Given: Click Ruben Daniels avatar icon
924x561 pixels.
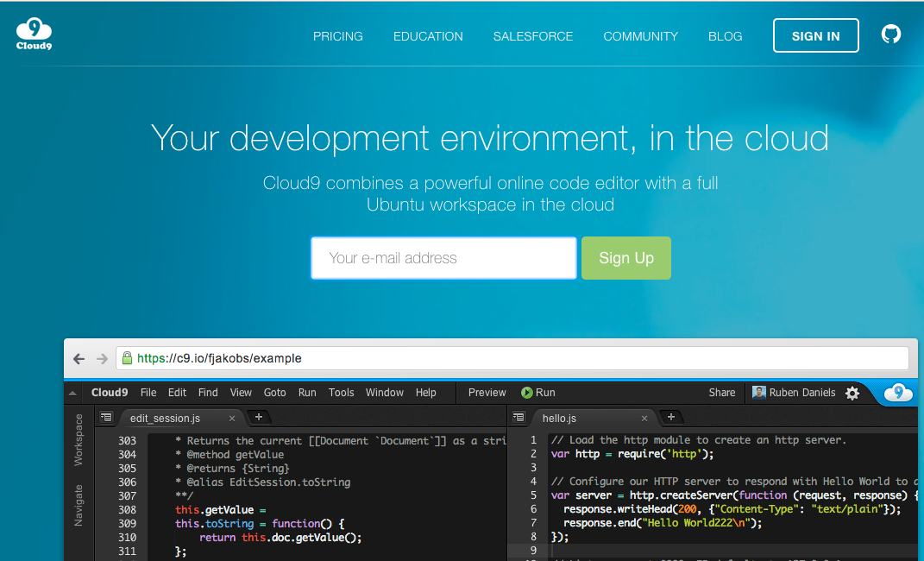Looking at the screenshot, I should click(x=759, y=393).
